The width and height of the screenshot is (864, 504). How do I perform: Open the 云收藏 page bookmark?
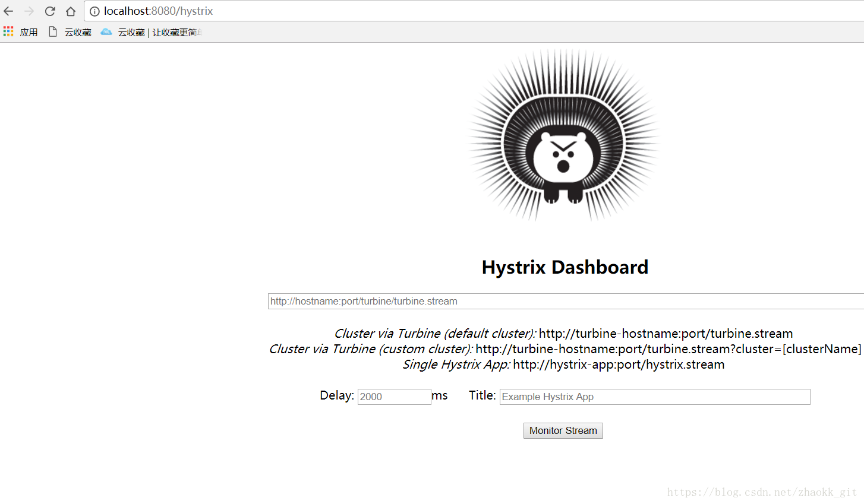tap(70, 32)
